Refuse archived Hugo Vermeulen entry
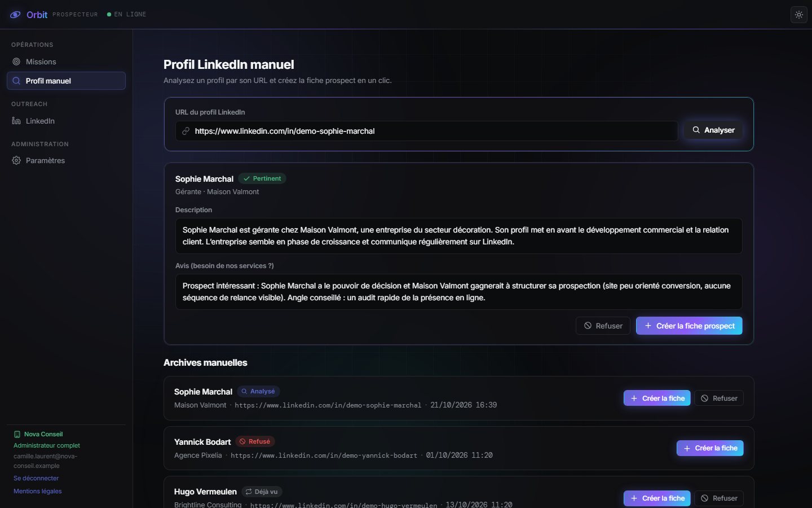 point(719,498)
